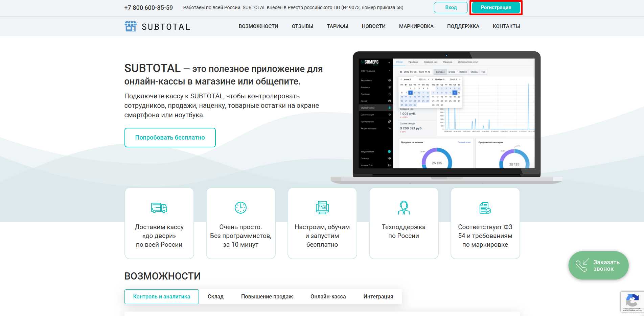
Task: Click the delivery truck icon
Action: pos(159,208)
